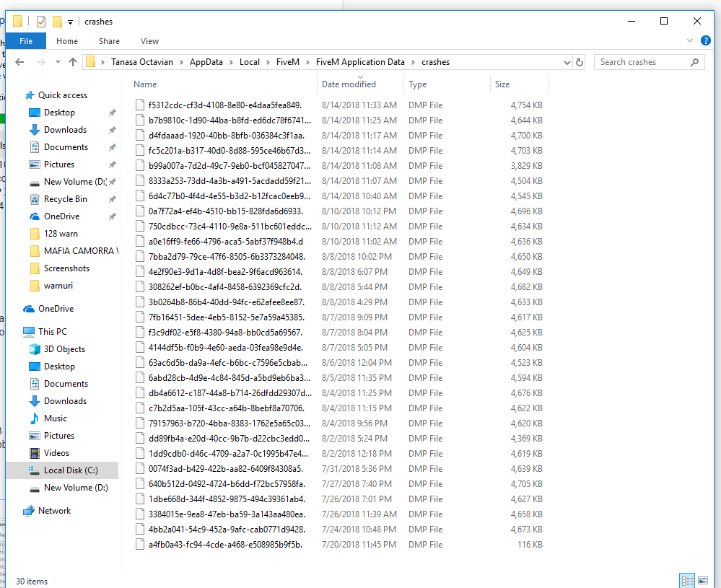The width and height of the screenshot is (721, 588).
Task: Go back using the Back arrow
Action: pyautogui.click(x=19, y=62)
